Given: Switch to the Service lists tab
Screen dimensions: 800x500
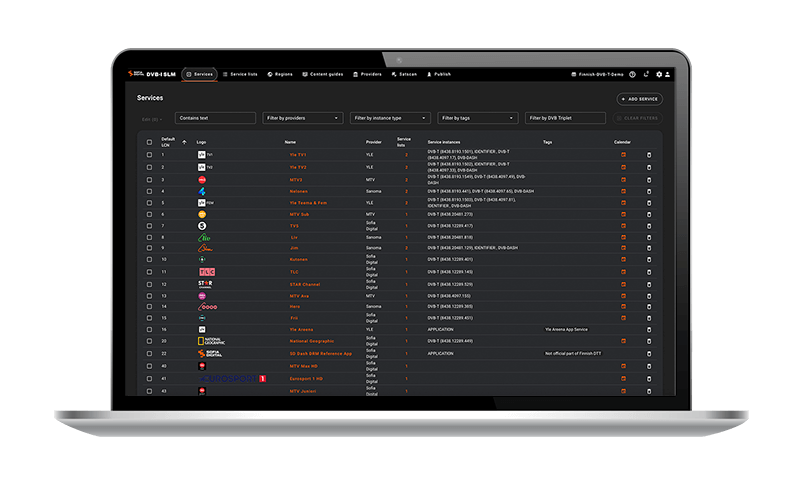Looking at the screenshot, I should tap(240, 74).
